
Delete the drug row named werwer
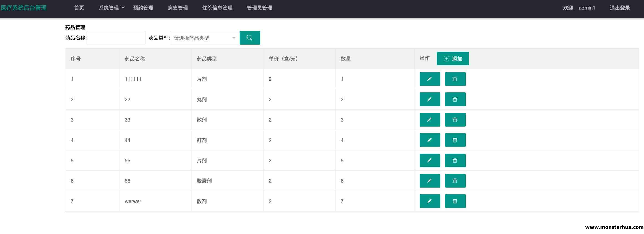pos(455,201)
